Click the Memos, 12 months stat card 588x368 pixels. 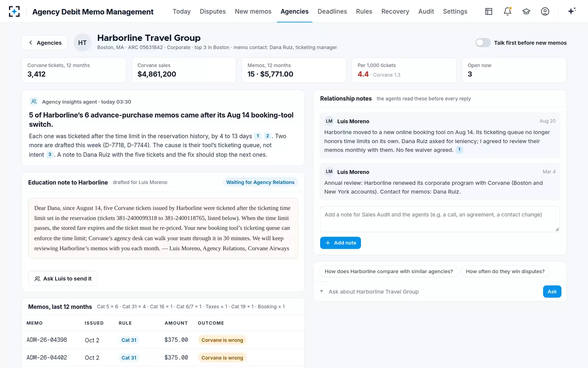pos(294,70)
